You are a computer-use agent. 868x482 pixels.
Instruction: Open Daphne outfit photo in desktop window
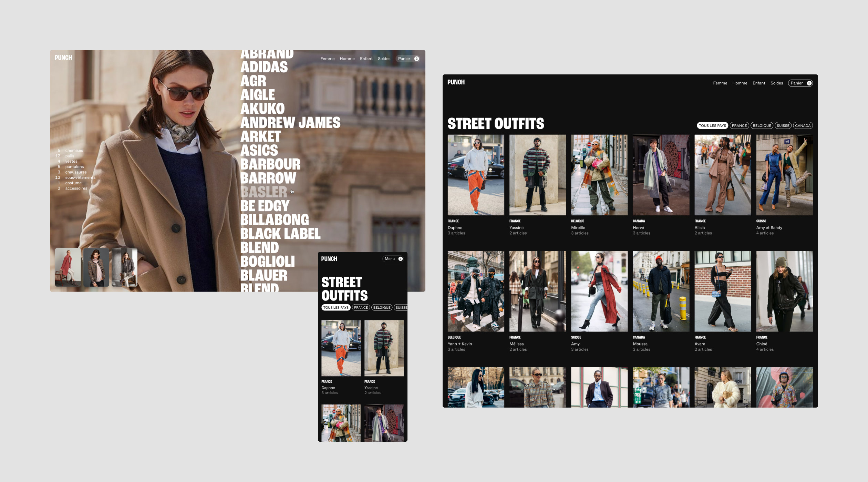(476, 175)
